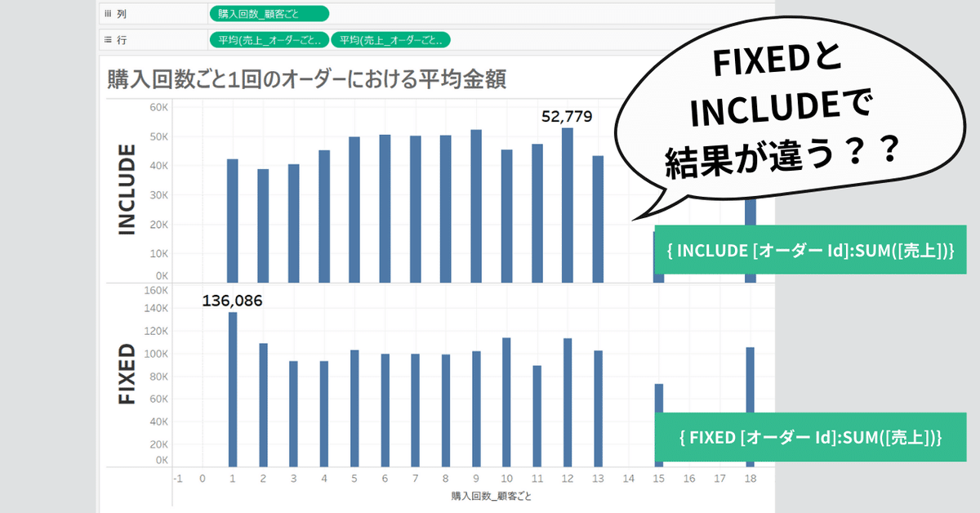Select the tallest bar in the INCLUDE pane
Screen dimensions: 980x513
click(568, 204)
